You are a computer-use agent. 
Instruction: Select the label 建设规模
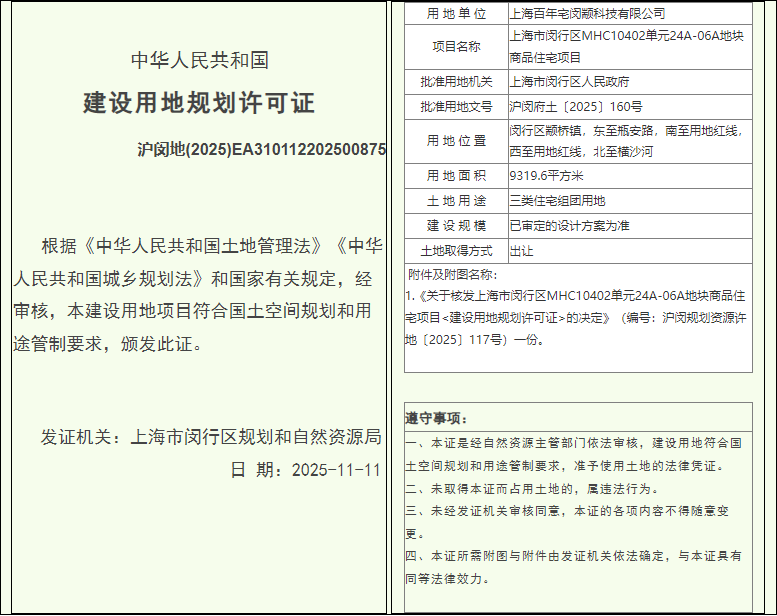(456, 226)
